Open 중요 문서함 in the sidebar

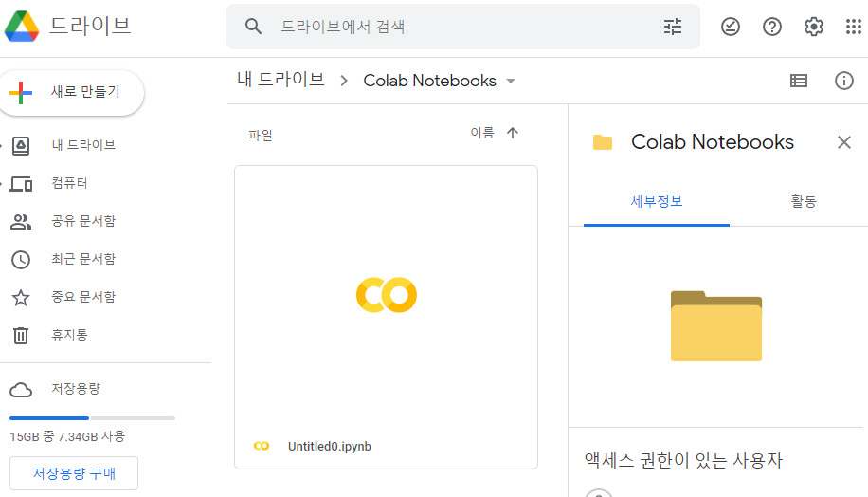coord(83,297)
